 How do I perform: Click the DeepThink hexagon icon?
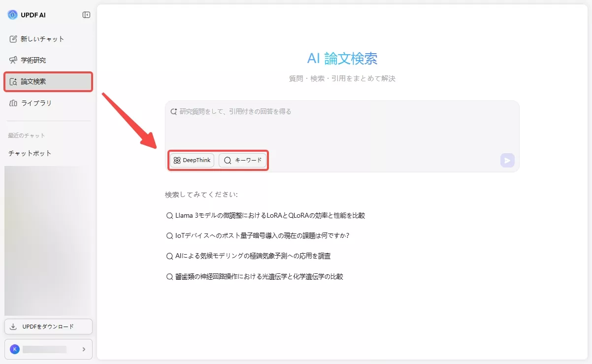point(177,160)
